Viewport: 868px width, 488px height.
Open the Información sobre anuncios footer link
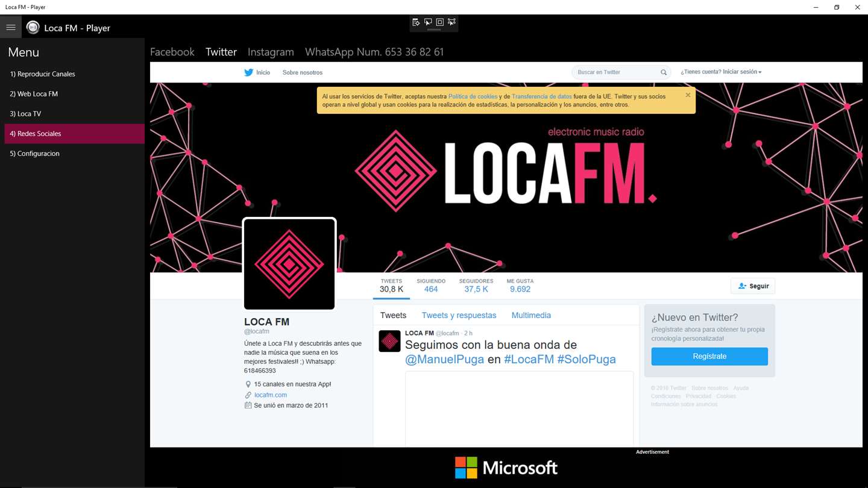coord(684,404)
